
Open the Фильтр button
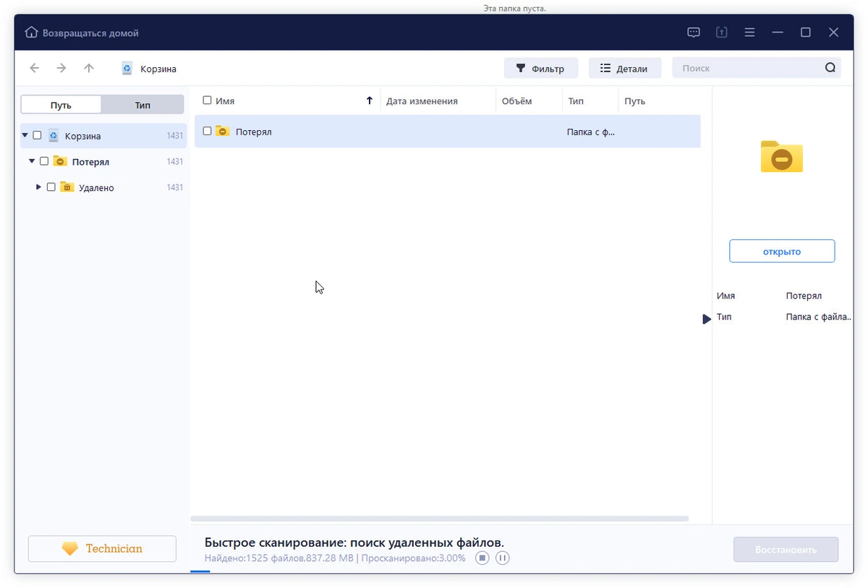pos(540,69)
